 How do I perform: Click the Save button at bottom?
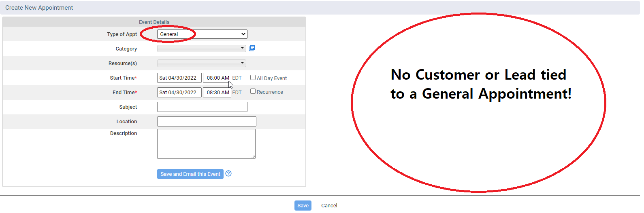pyautogui.click(x=303, y=206)
